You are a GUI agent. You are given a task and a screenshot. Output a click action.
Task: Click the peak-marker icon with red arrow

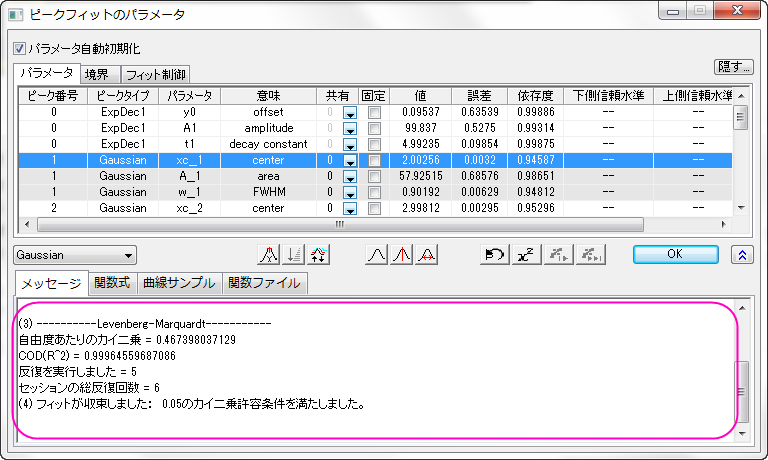[268, 255]
